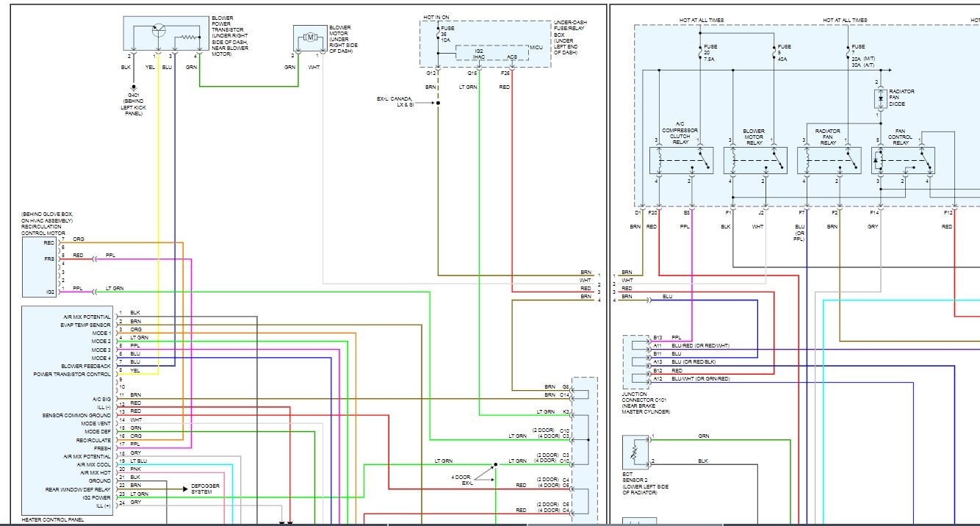Viewport: 980px width, 526px height.
Task: Click the 'HEATER CONTROL PANEL' label
Action: click(x=53, y=520)
